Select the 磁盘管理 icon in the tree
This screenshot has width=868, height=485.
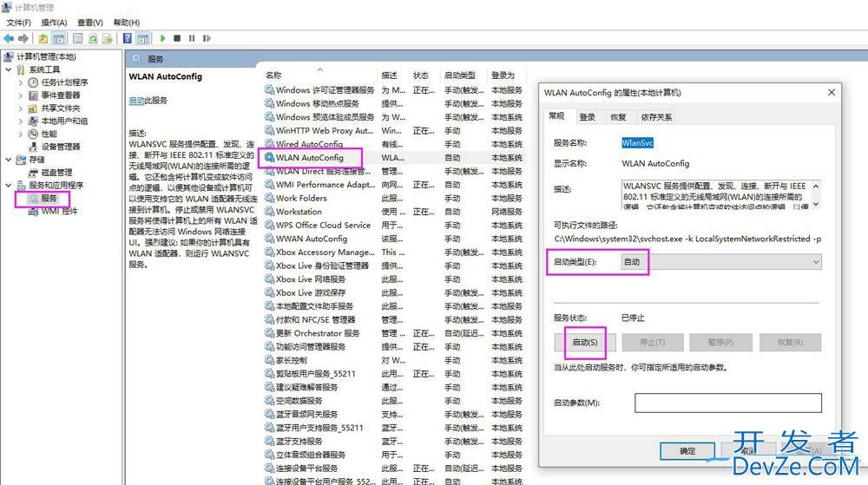coord(33,173)
